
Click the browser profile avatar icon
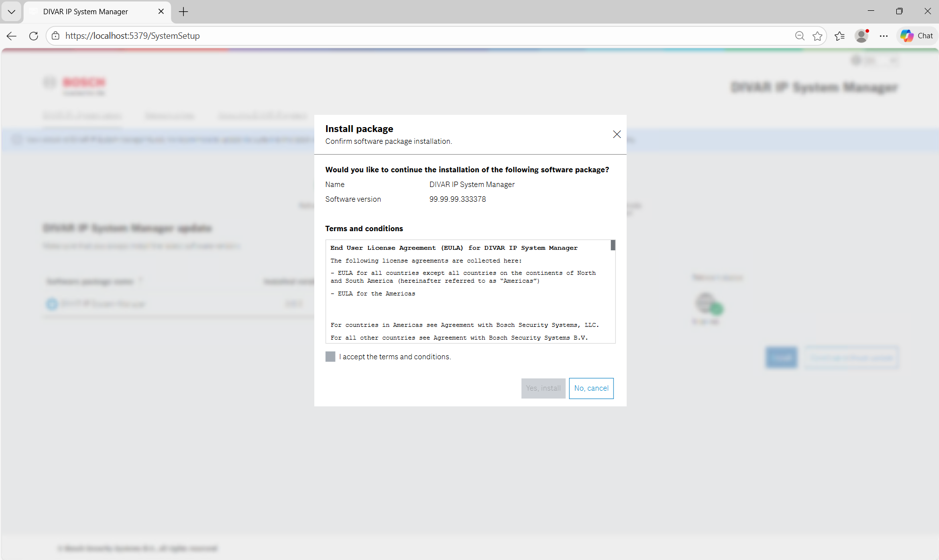point(862,36)
